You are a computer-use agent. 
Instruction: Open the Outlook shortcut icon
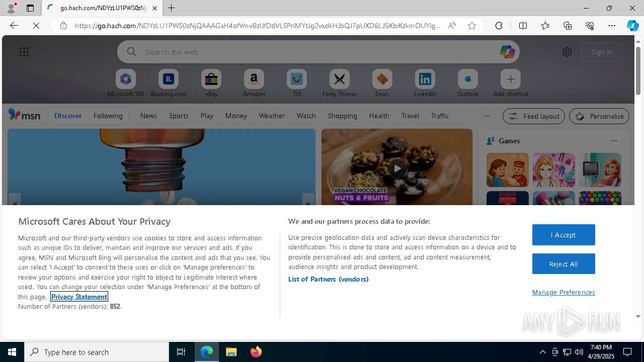point(468,79)
